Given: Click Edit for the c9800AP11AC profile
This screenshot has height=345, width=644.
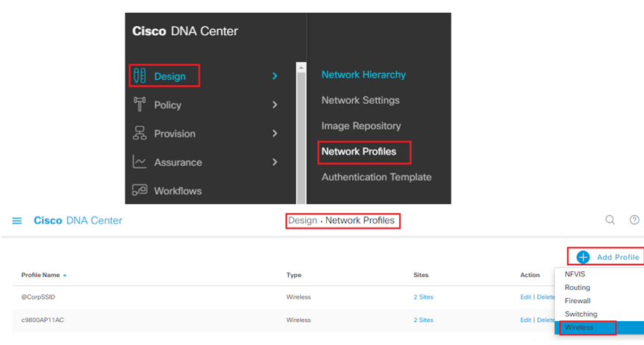Looking at the screenshot, I should (525, 320).
